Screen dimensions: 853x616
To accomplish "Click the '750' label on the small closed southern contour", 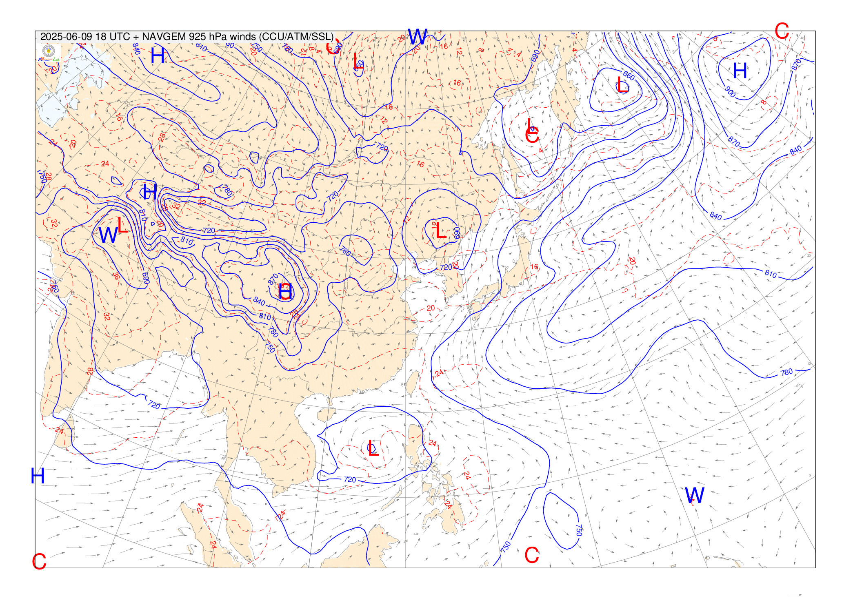I will [578, 530].
